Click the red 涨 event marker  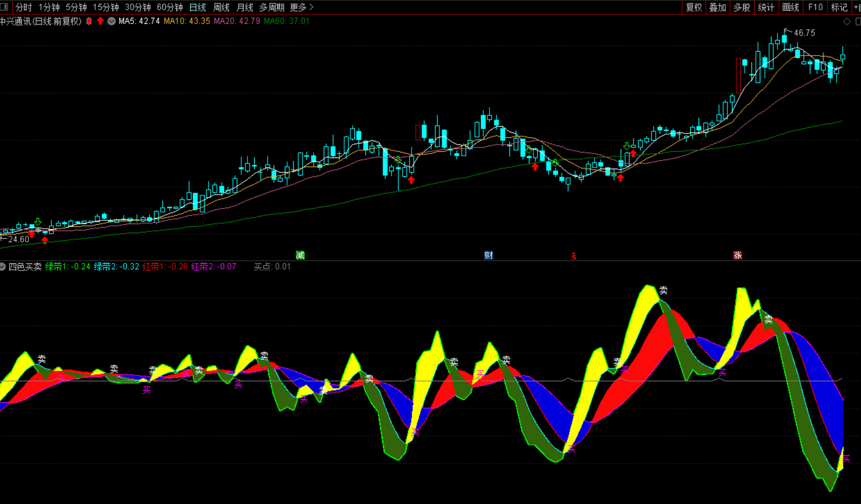738,255
